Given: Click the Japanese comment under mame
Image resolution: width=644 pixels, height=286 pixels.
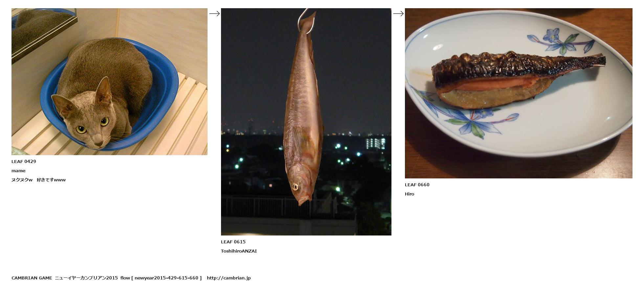Looking at the screenshot, I should point(38,180).
